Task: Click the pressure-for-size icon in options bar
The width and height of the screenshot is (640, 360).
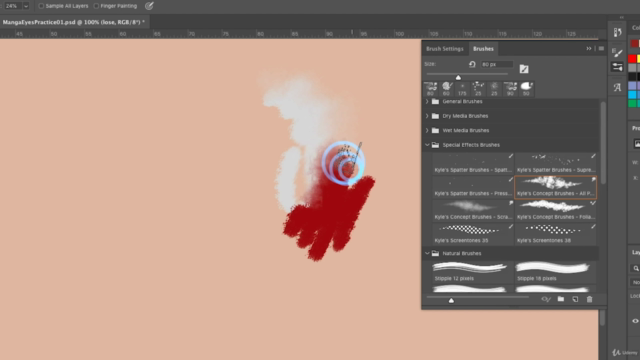Action: click(149, 6)
